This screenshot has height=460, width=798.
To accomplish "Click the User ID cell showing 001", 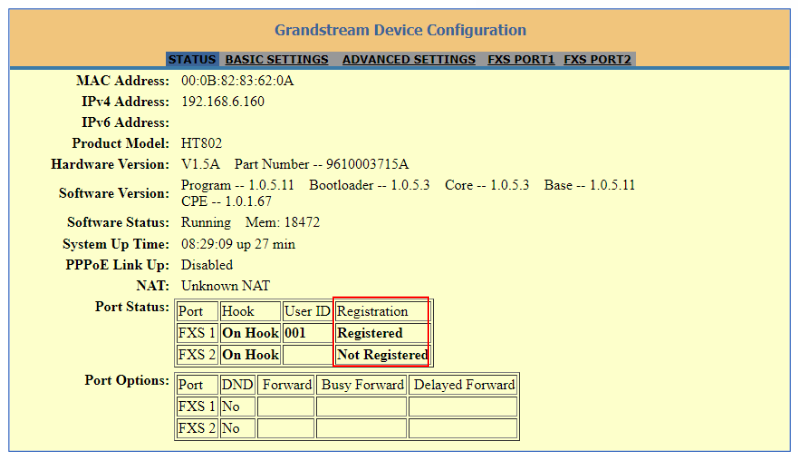I will (307, 333).
